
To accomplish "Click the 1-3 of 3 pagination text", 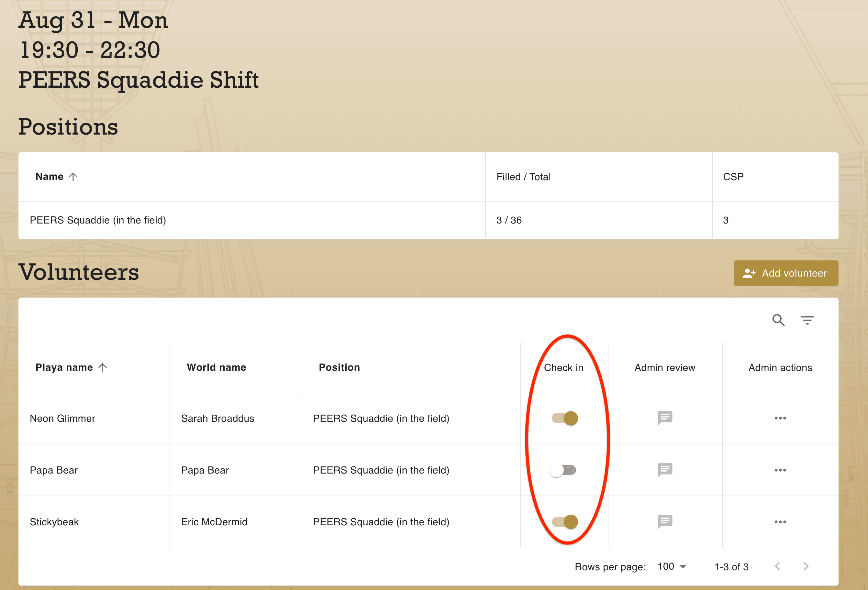I will point(731,567).
